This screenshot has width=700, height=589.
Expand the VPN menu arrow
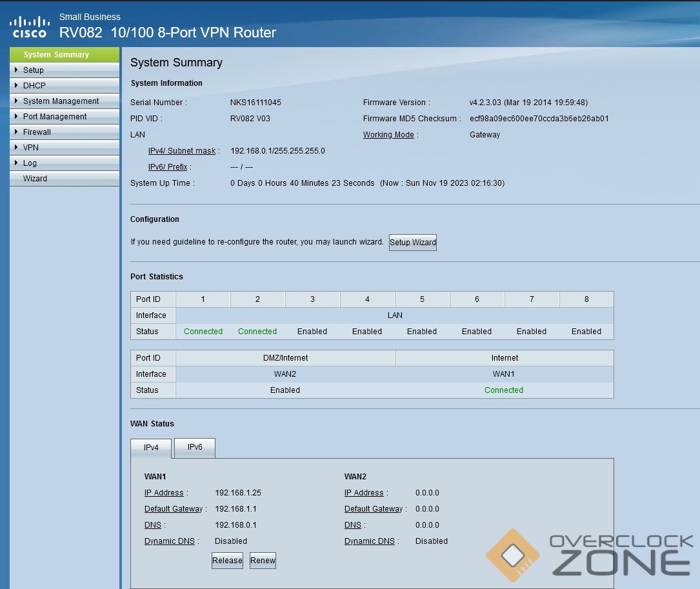tap(16, 147)
